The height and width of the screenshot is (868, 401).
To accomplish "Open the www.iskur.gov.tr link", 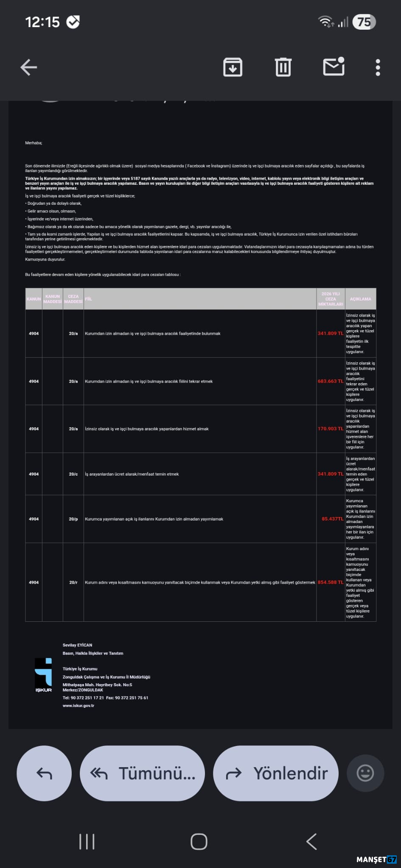I will (x=79, y=706).
